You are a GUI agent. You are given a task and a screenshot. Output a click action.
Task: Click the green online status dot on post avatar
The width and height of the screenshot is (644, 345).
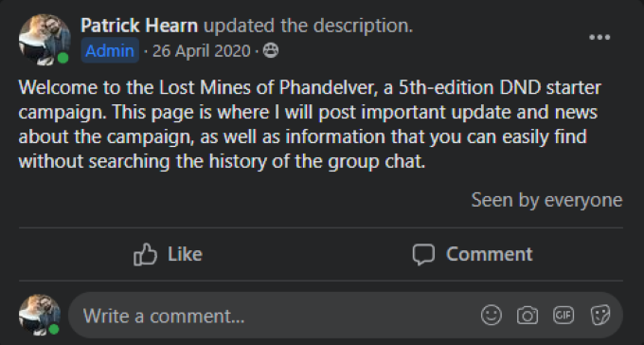tap(63, 58)
